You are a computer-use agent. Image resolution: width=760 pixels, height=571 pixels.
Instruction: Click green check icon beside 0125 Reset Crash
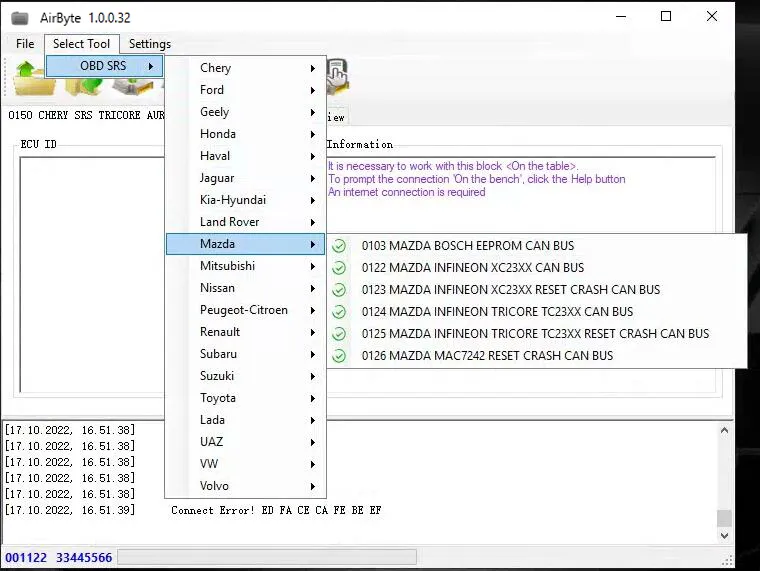339,334
